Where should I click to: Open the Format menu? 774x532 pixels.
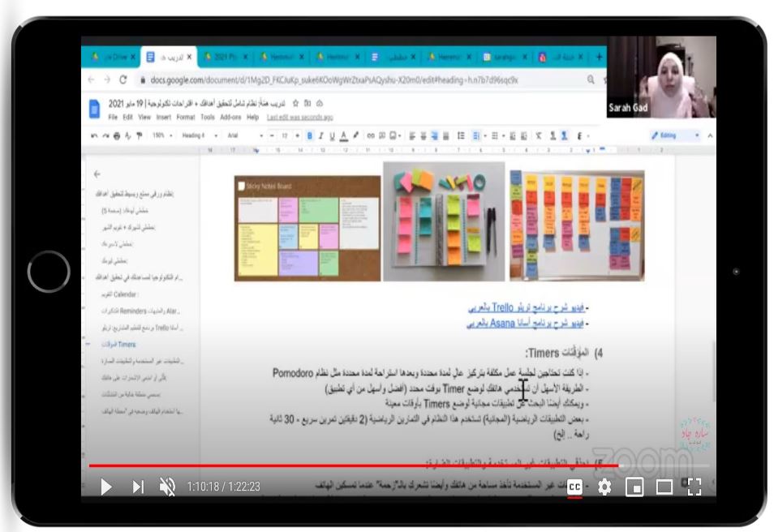[x=186, y=117]
